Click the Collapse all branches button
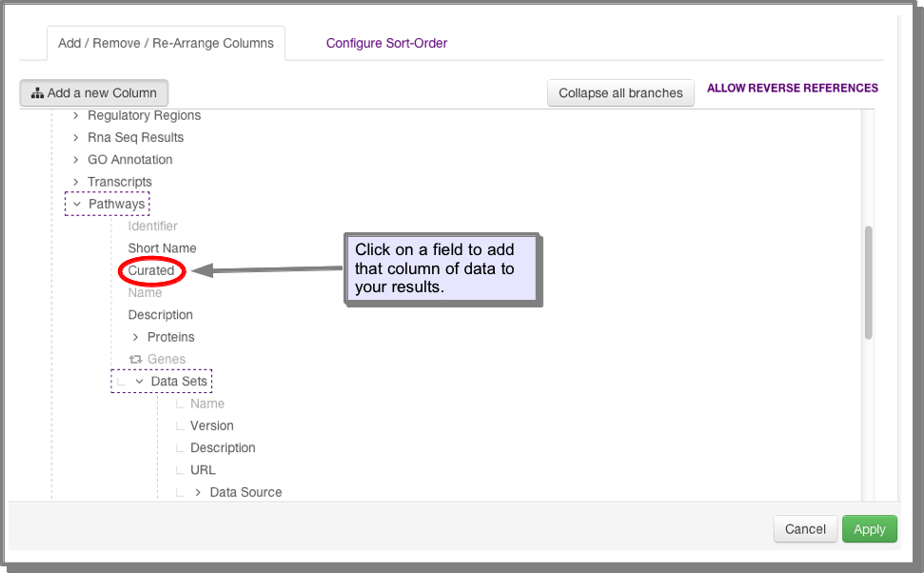 620,93
